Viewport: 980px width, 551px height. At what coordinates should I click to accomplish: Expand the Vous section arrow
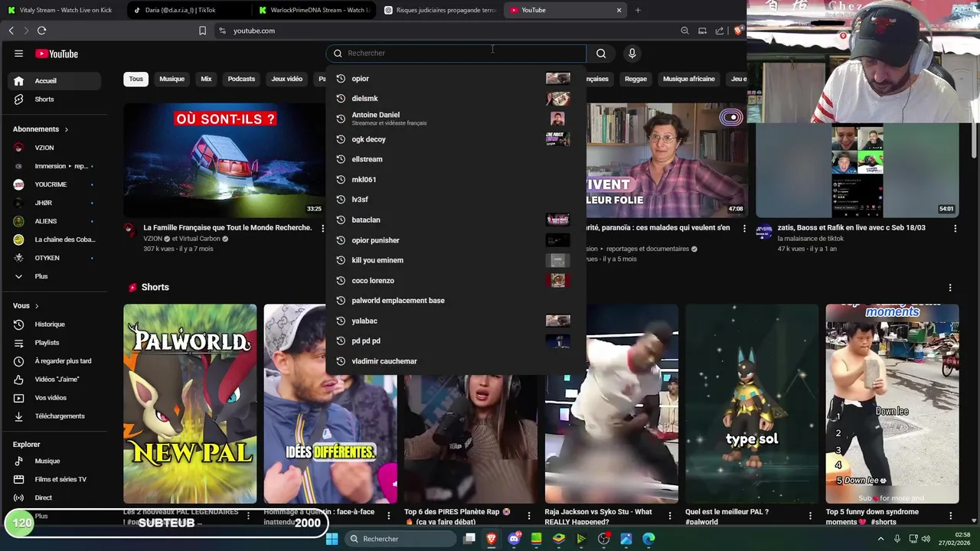point(36,306)
